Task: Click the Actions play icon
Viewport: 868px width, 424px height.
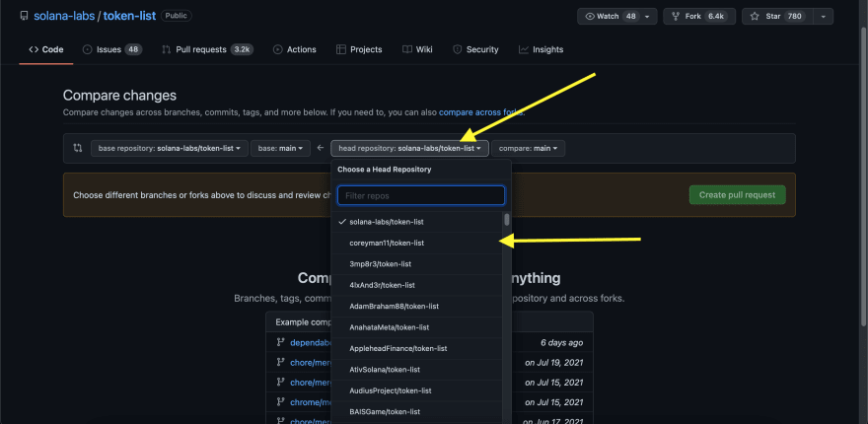Action: pyautogui.click(x=277, y=49)
